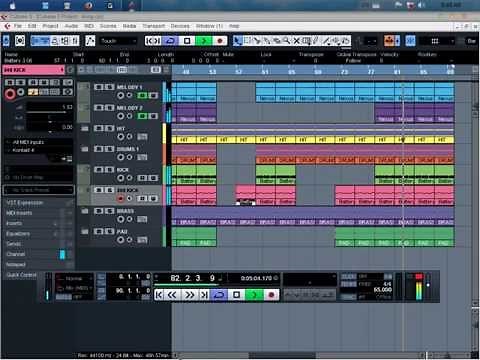Screen dimensions: 480x360
Task: Disable record enable on 808 KICK track
Action: tap(121, 199)
